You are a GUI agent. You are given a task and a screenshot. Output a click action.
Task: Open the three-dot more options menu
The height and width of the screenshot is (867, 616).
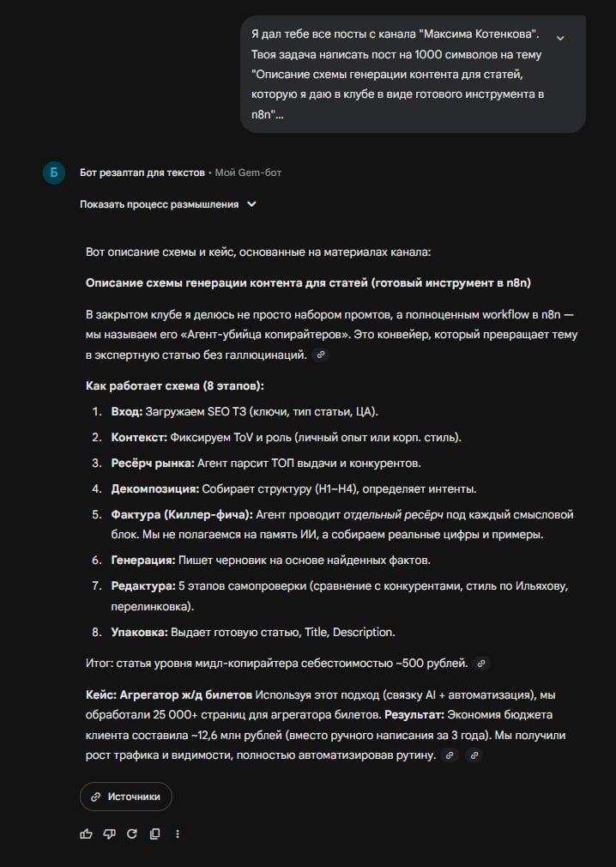(x=178, y=834)
